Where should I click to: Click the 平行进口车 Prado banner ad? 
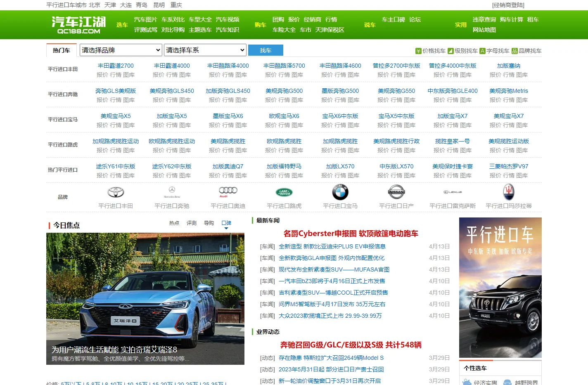pyautogui.click(x=500, y=288)
